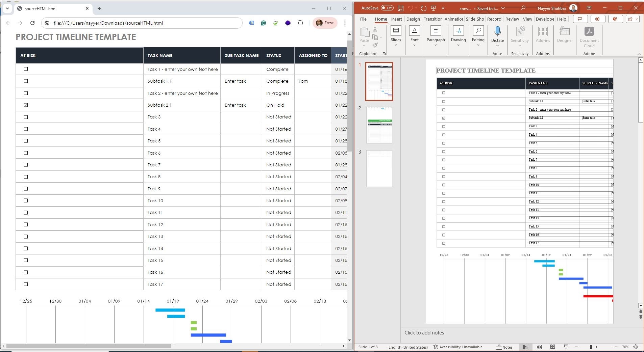Switch to Reading View in status bar
The image size is (644, 352).
pyautogui.click(x=552, y=347)
